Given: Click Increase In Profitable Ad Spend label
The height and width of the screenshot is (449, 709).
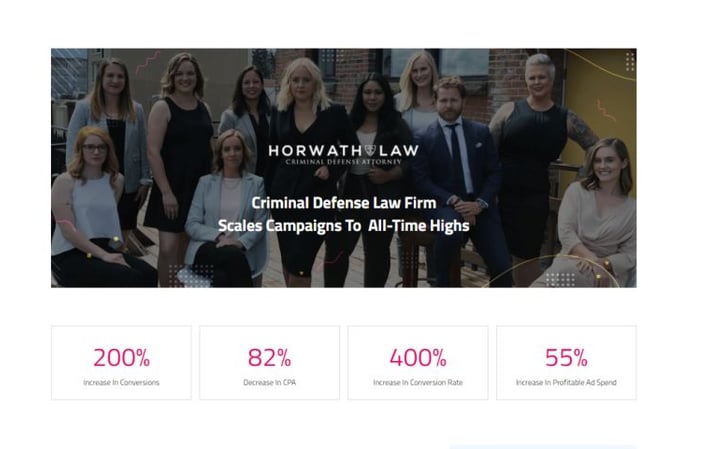Looking at the screenshot, I should (x=566, y=383).
